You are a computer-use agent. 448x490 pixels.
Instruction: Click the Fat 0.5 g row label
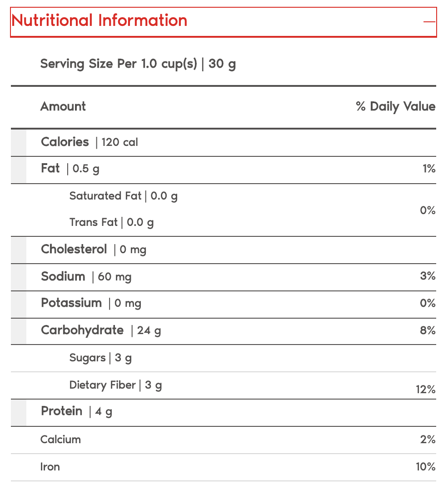pos(70,169)
